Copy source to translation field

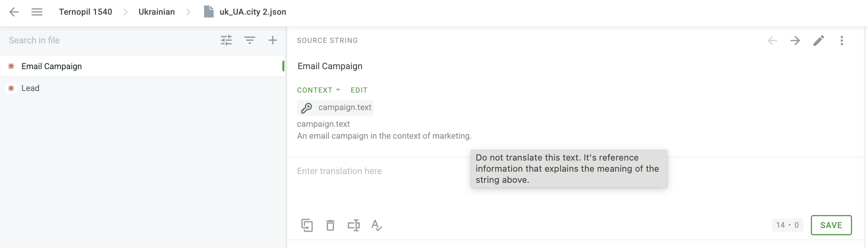pos(307,225)
